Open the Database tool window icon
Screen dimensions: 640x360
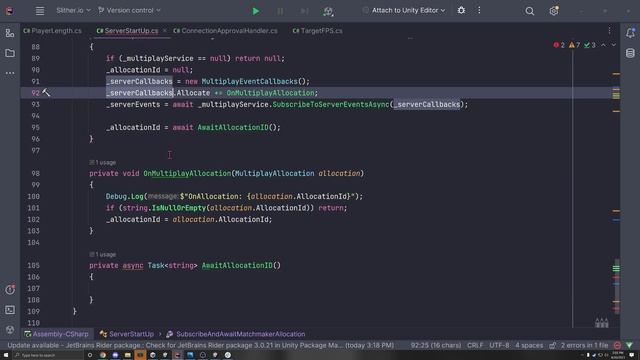coord(630,53)
